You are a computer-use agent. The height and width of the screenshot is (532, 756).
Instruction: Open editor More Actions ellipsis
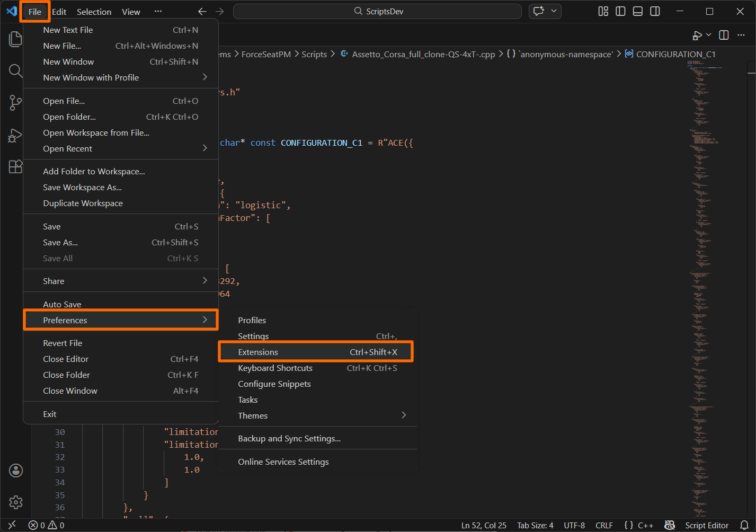tap(741, 35)
